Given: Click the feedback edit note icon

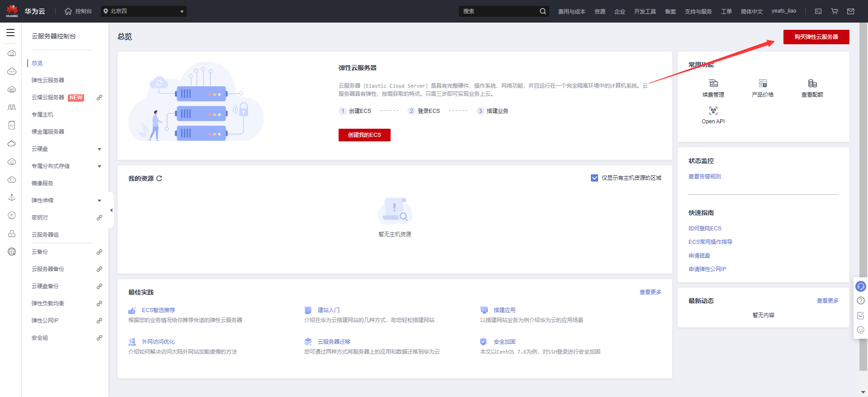Looking at the screenshot, I should tap(861, 315).
